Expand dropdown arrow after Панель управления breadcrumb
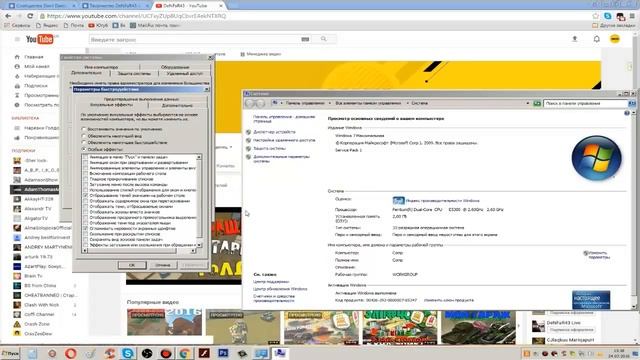 click(330, 103)
